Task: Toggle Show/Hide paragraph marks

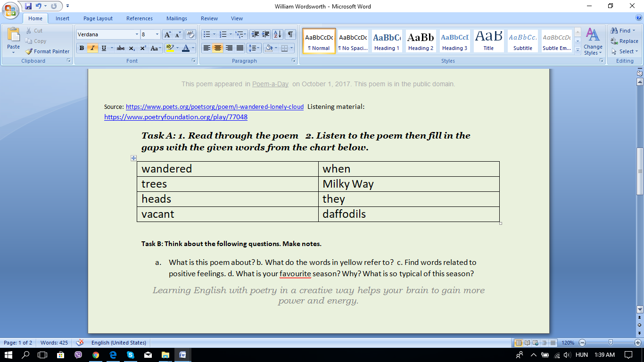Action: (290, 34)
